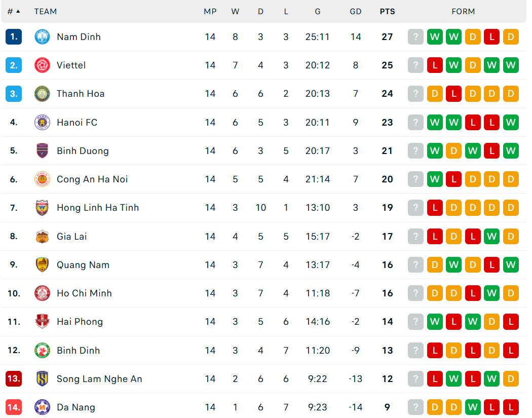532x418 pixels.
Task: Open the Quang Nam team page
Action: click(83, 264)
